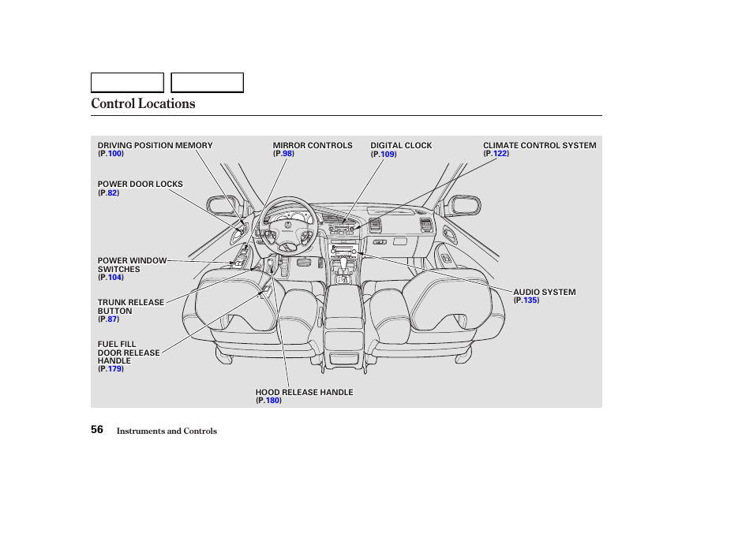Follow page 87 Trunk Release Button link
This screenshot has width=753, height=560.
pos(112,319)
